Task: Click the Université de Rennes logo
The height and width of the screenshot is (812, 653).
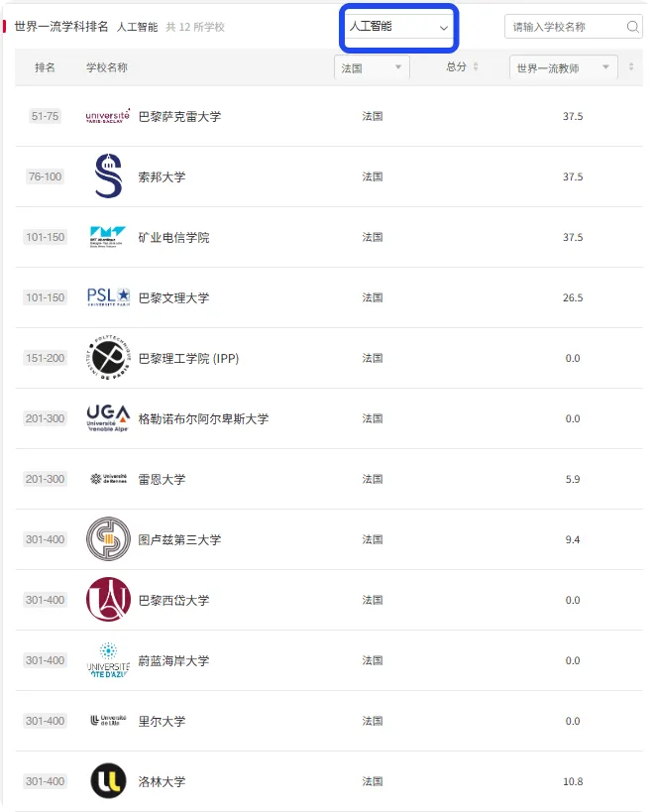Action: click(x=108, y=479)
